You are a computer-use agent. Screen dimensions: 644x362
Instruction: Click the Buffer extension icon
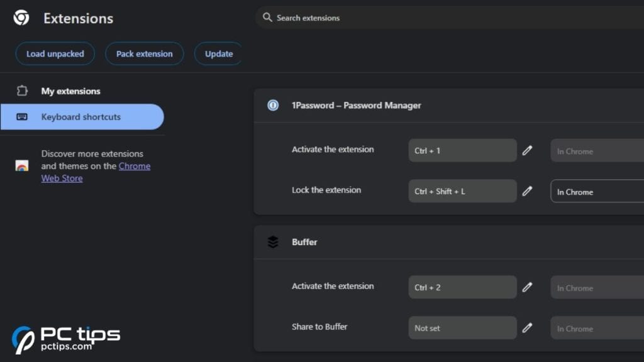[272, 242]
